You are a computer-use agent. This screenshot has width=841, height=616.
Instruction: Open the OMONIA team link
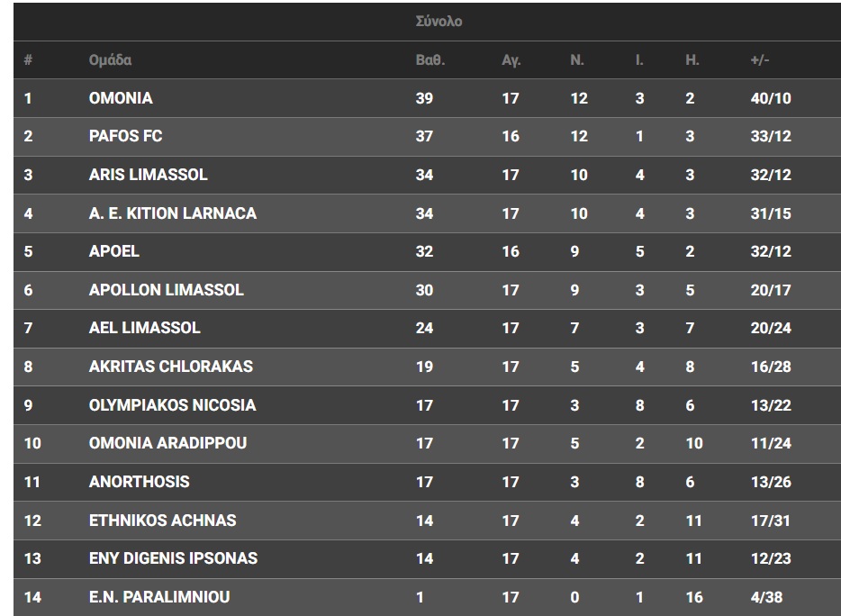click(121, 98)
